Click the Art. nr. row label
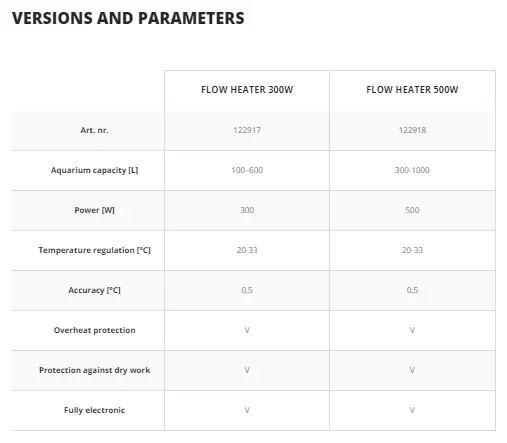This screenshot has width=507, height=443. pos(94,130)
